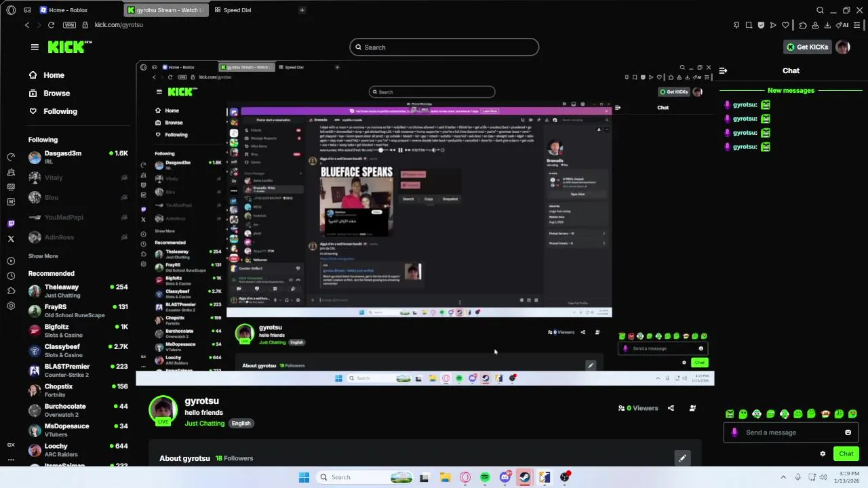The image size is (868, 488).
Task: Click the live stream video preview
Action: (425, 223)
